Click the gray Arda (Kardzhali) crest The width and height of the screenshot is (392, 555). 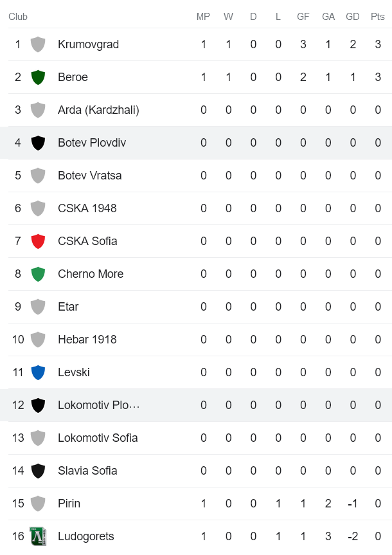(38, 110)
